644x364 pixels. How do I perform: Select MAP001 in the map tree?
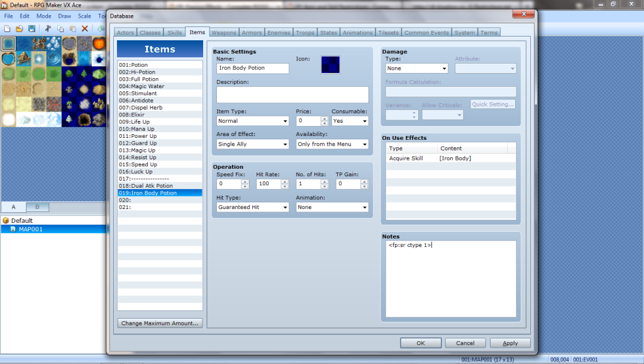pyautogui.click(x=30, y=229)
